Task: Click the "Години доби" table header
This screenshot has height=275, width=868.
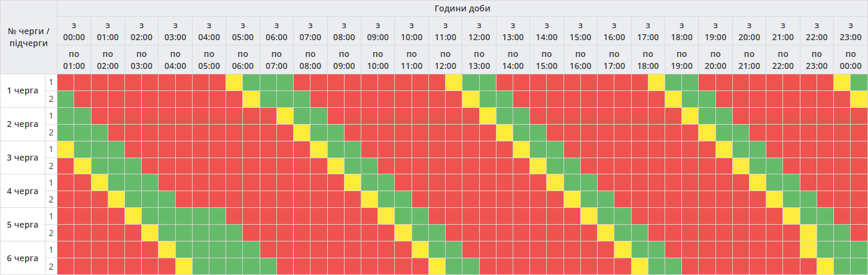Action: click(462, 8)
